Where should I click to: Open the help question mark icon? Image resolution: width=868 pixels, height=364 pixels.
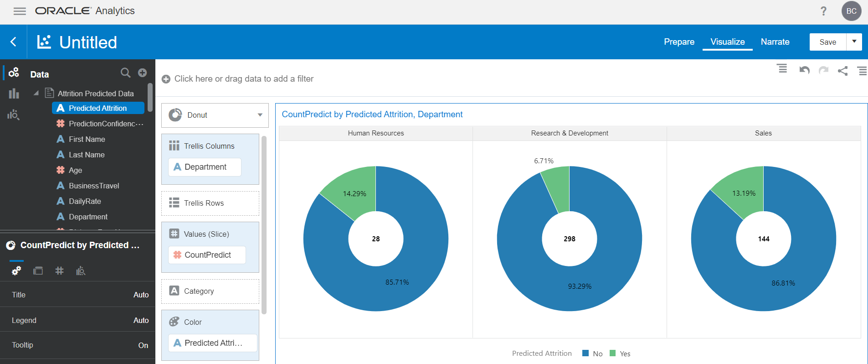pos(823,11)
